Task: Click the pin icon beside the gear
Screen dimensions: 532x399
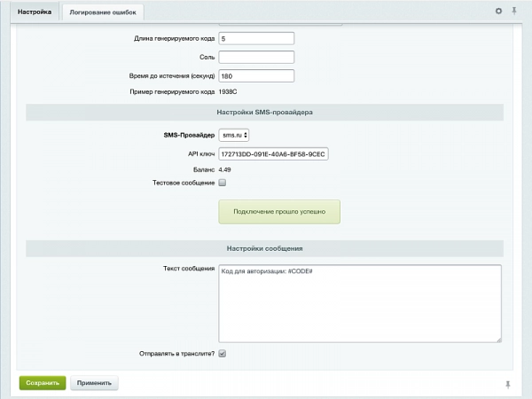Action: [x=514, y=11]
